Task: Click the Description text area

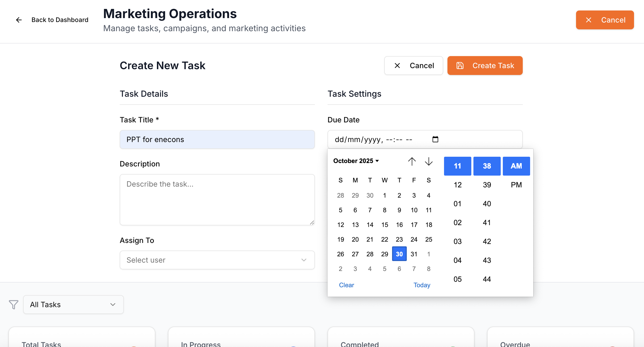Action: click(x=217, y=199)
